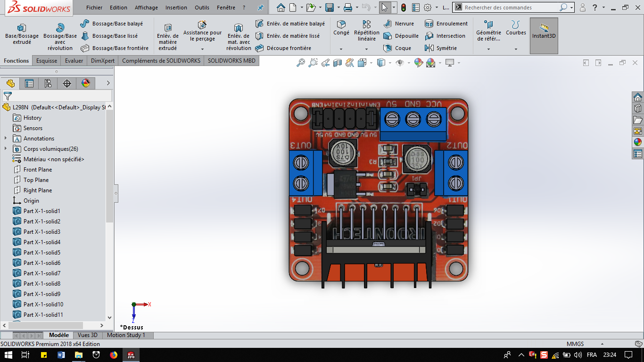Click the MMGS unit system status
The width and height of the screenshot is (644, 362).
pyautogui.click(x=575, y=344)
